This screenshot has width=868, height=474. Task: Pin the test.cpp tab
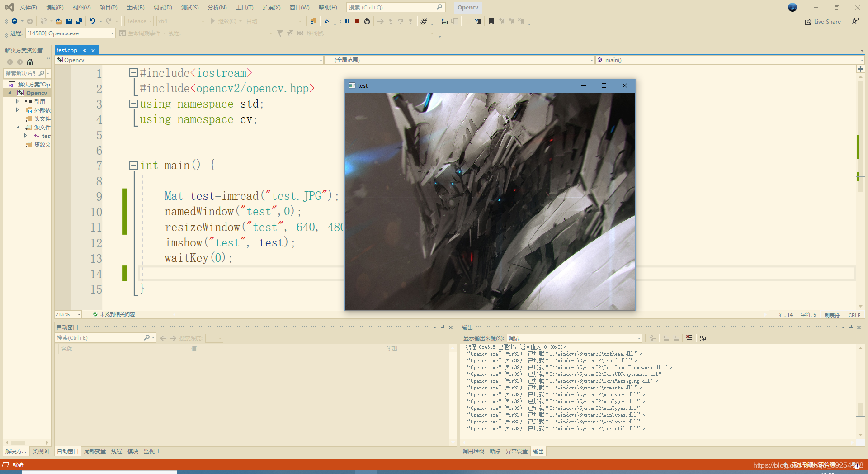85,50
